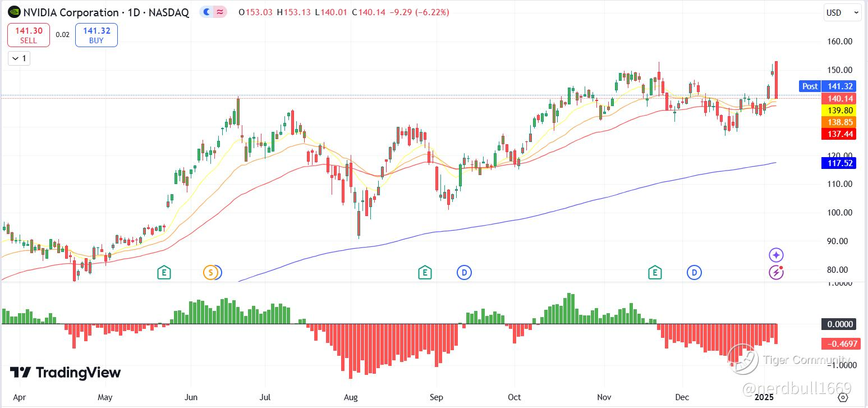Click the Dec label on time axis
This screenshot has width=868, height=408.
[x=682, y=397]
